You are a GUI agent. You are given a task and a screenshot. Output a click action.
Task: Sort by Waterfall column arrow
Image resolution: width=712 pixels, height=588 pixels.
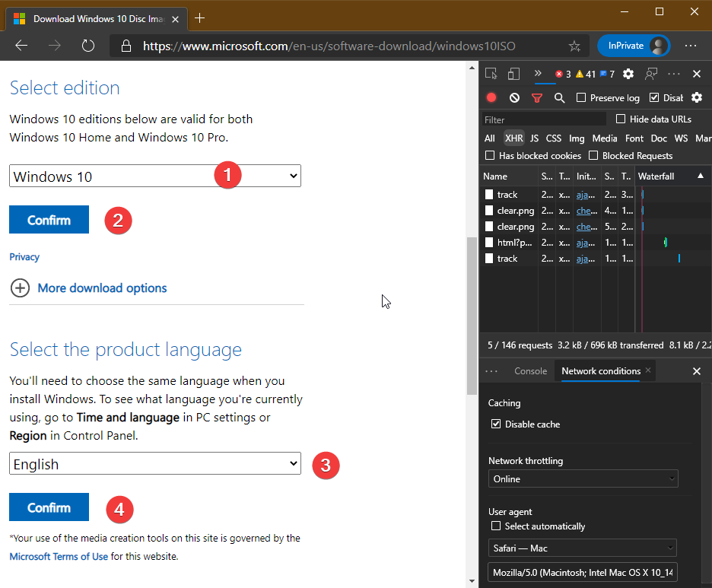coord(700,176)
